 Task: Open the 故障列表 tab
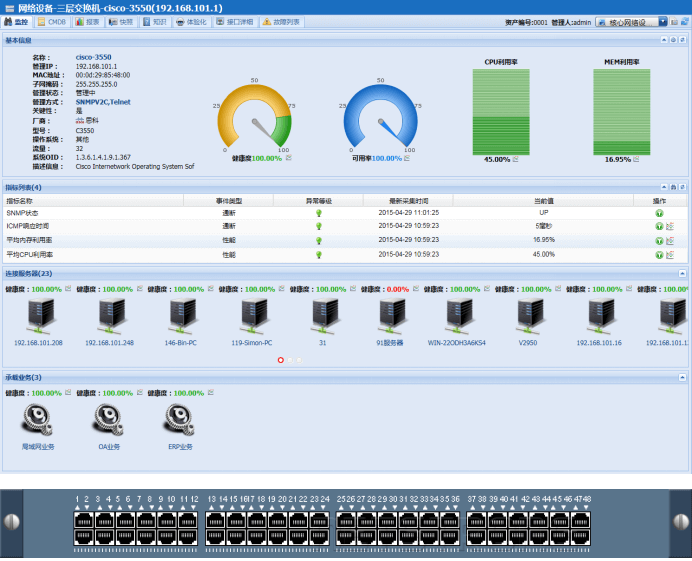(x=281, y=22)
